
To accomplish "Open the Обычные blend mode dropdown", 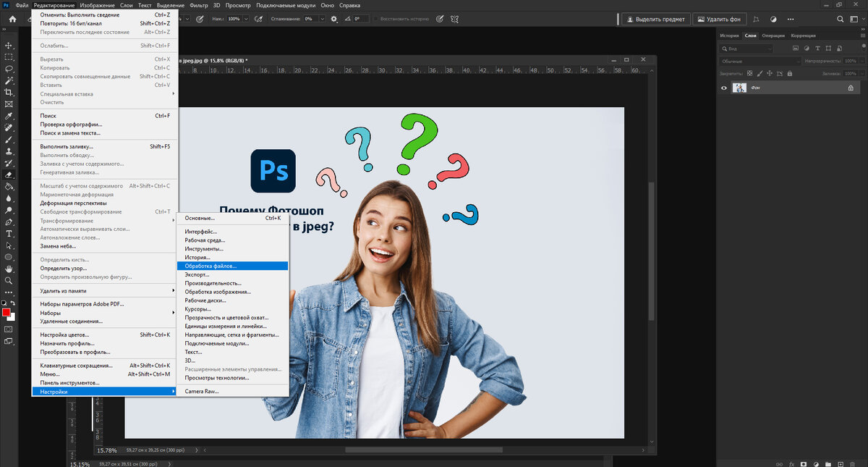I will click(x=760, y=62).
